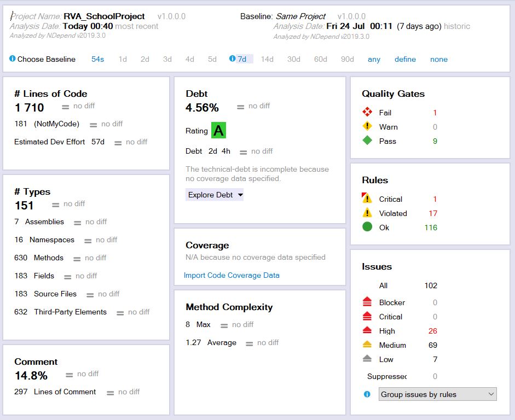Select the 54s baseline option
Screen dimensions: 515x420
(x=97, y=59)
